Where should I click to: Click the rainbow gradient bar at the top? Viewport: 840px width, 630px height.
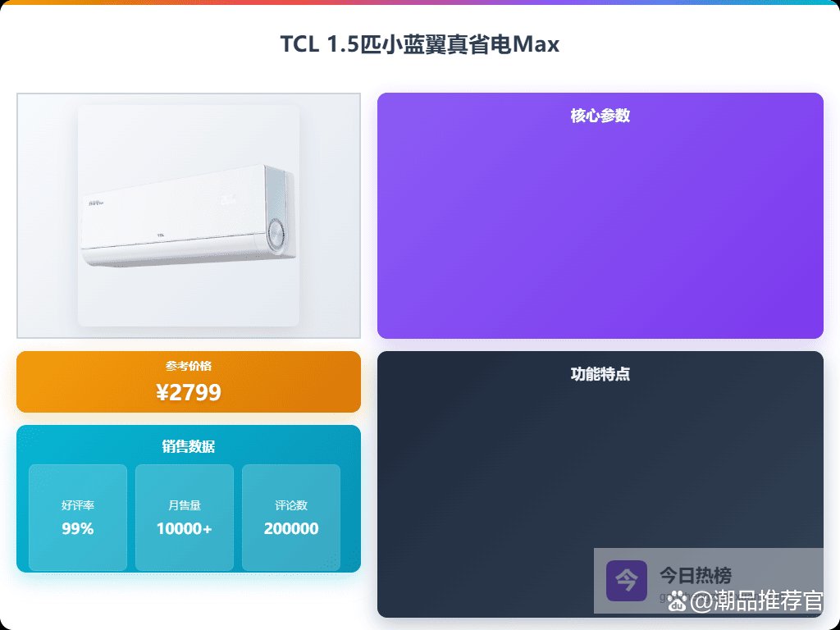[x=420, y=2]
